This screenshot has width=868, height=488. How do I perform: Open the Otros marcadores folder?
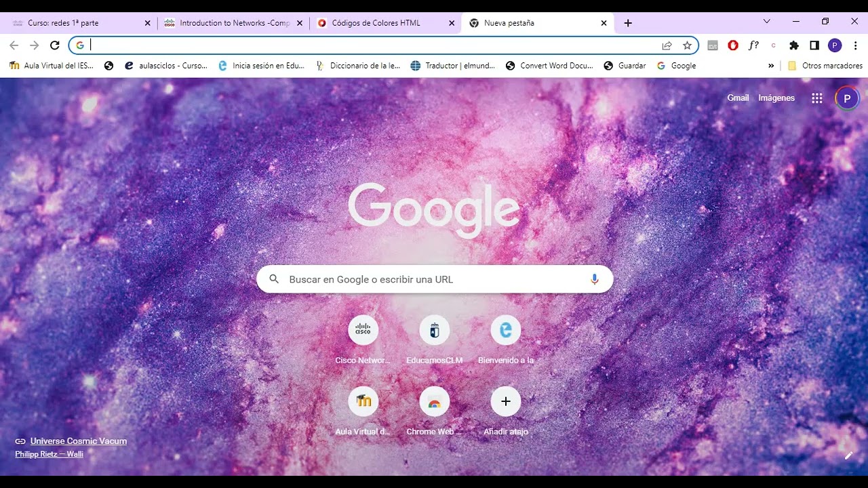coord(825,66)
